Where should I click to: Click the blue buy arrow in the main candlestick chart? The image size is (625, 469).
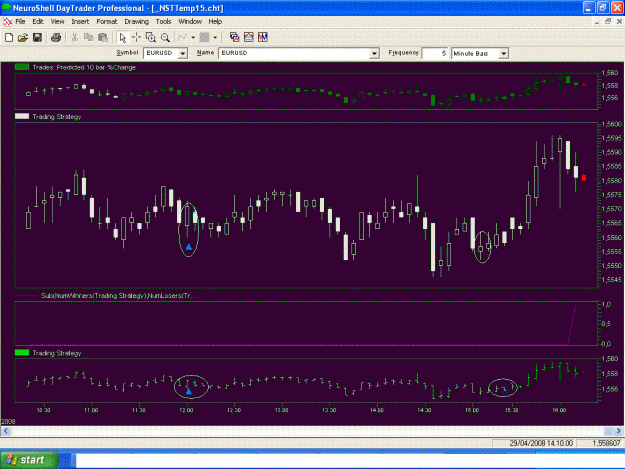pyautogui.click(x=189, y=247)
